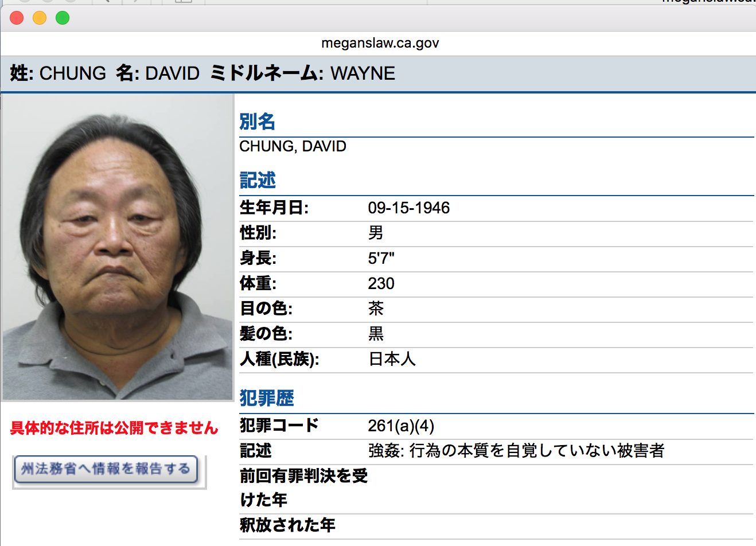This screenshot has width=756, height=546.
Task: Click the blue 記述 section heading
Action: [258, 180]
